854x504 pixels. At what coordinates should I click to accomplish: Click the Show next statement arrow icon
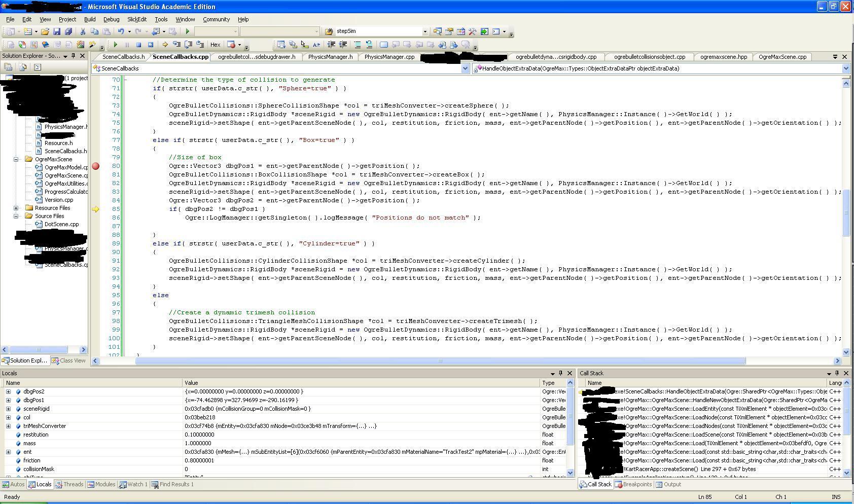click(165, 45)
